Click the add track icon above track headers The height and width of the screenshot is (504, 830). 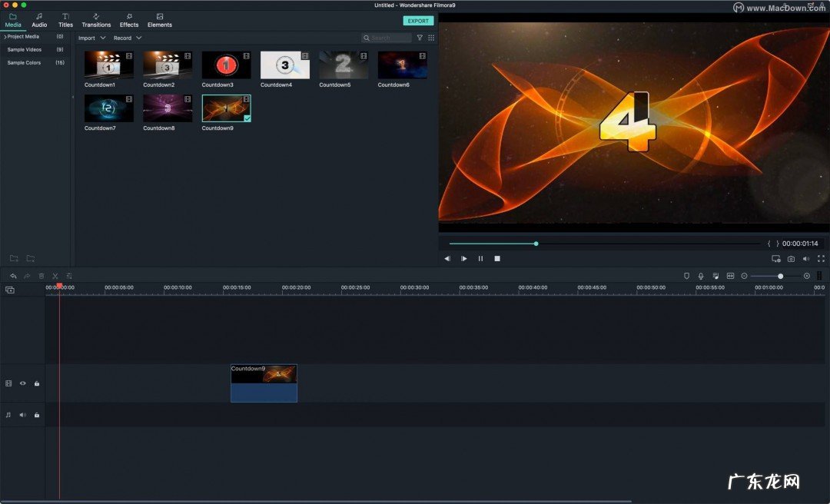[x=10, y=290]
